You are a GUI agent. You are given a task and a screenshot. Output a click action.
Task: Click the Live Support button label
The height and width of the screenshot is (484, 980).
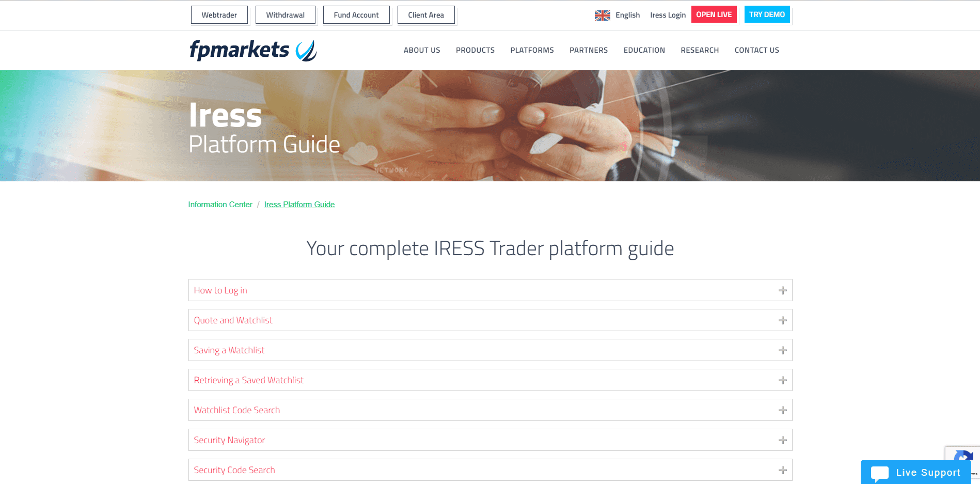pos(928,473)
